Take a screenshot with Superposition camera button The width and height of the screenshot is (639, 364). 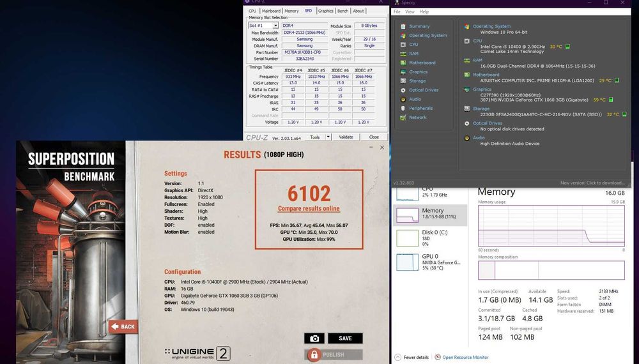click(x=314, y=338)
